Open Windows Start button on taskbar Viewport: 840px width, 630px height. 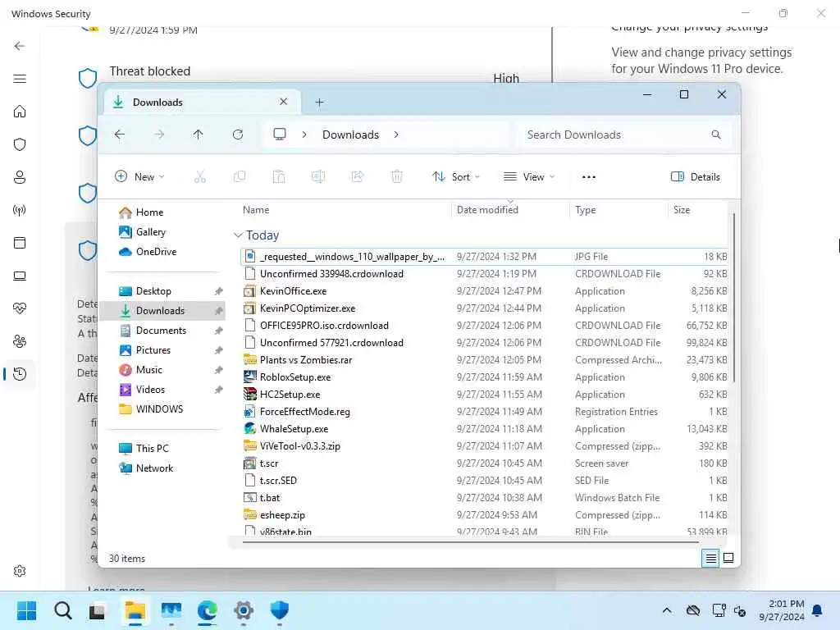click(x=26, y=610)
